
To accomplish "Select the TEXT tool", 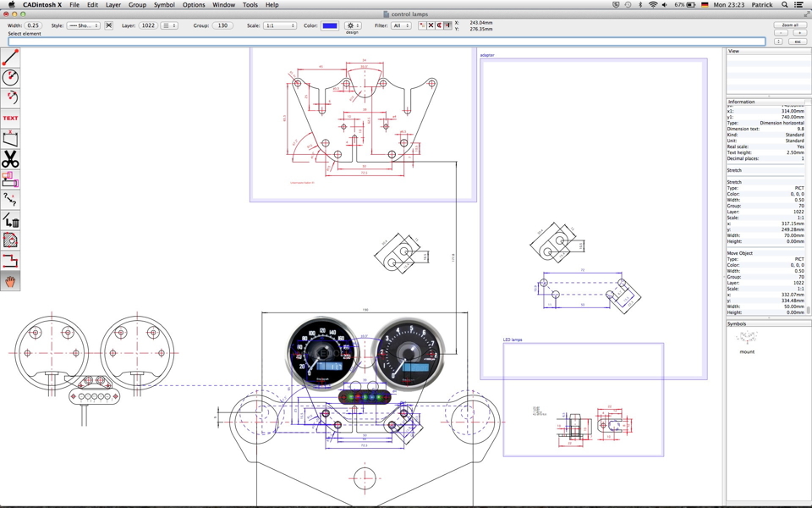I will click(10, 119).
